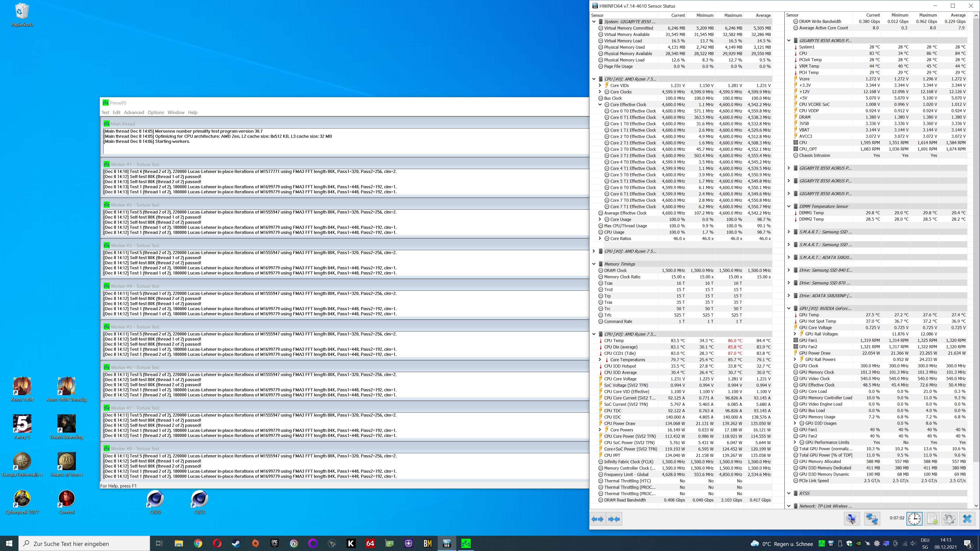Expand the Core Ratios row
The image size is (980, 551).
point(600,239)
